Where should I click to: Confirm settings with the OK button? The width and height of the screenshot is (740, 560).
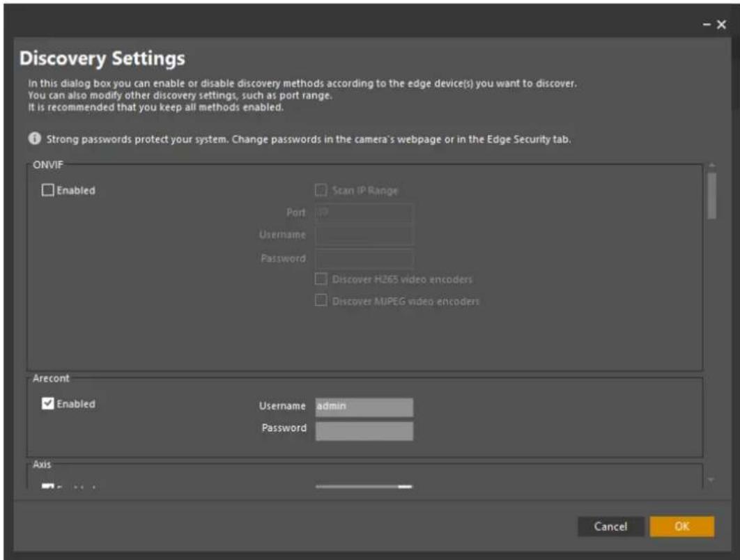coord(682,527)
